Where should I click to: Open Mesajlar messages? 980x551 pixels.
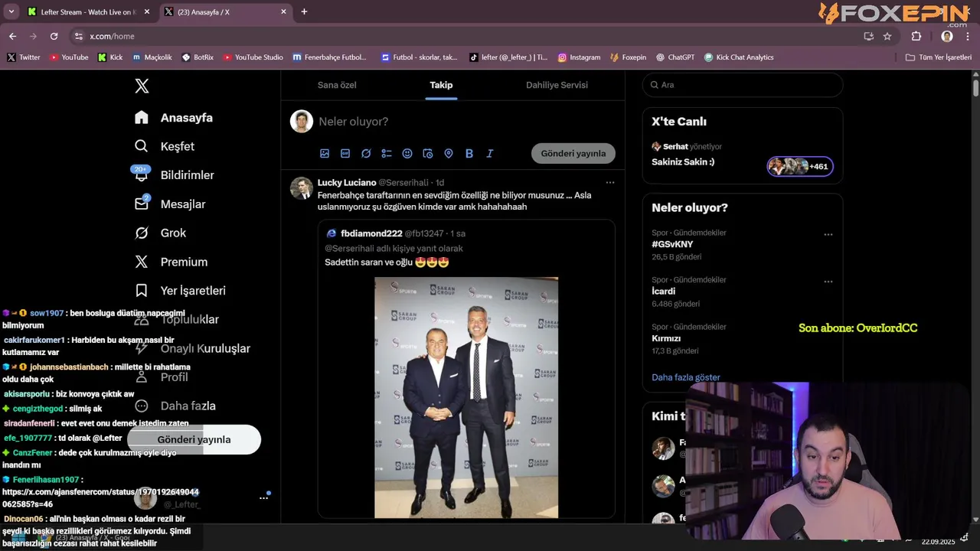tap(170, 204)
